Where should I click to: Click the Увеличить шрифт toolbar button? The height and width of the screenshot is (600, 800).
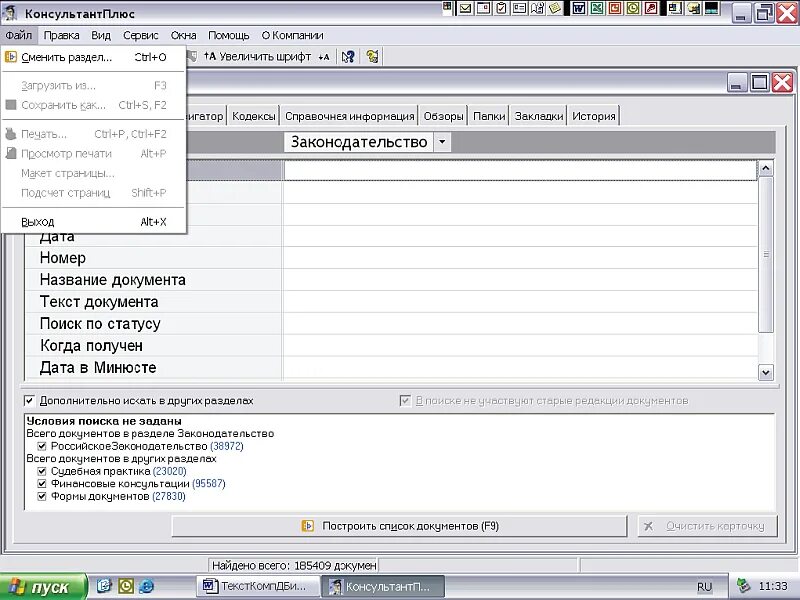click(257, 57)
